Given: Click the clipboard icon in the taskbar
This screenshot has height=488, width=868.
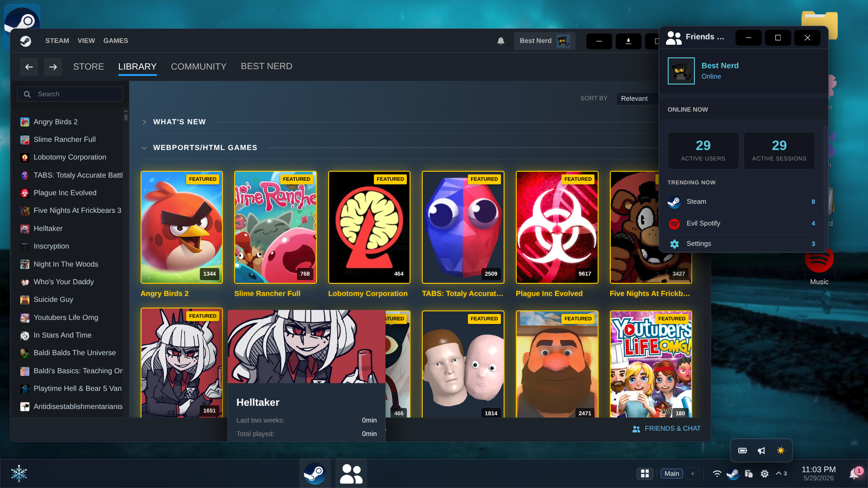Looking at the screenshot, I should 749,474.
